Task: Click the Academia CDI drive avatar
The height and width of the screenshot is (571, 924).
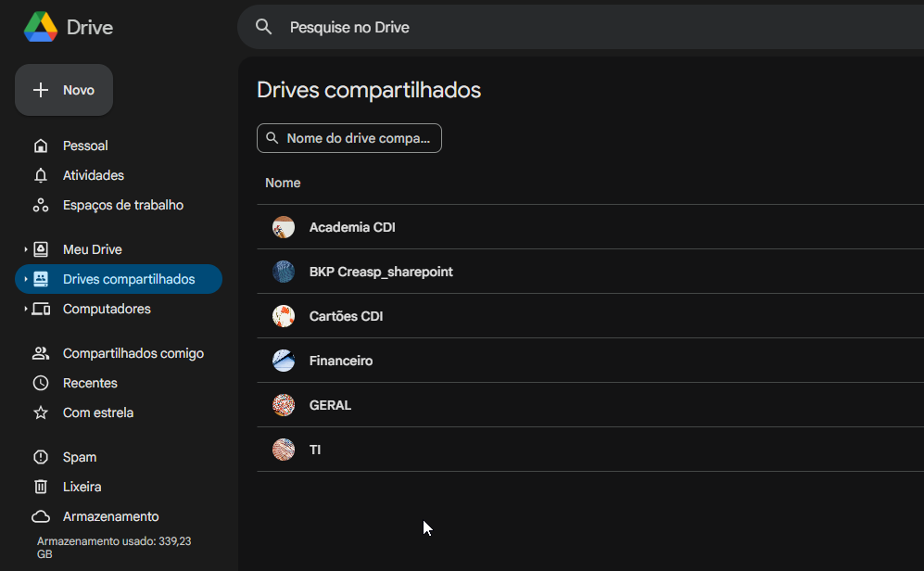Action: (284, 227)
